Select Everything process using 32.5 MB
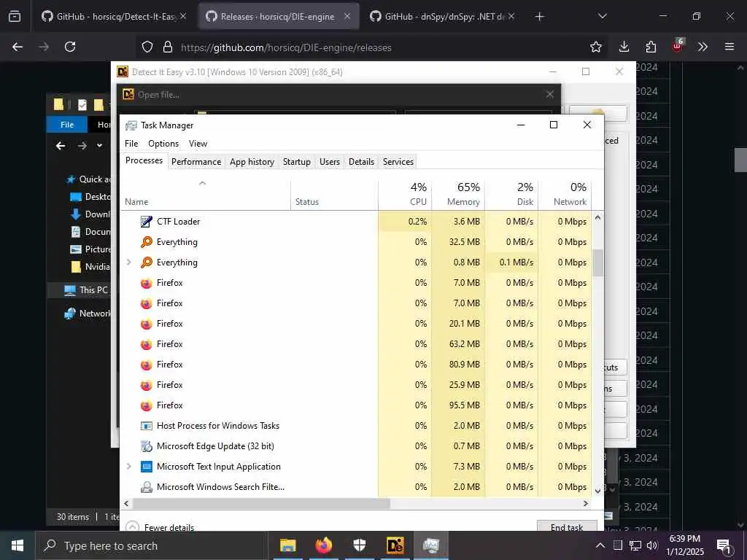747x560 pixels. coord(356,242)
